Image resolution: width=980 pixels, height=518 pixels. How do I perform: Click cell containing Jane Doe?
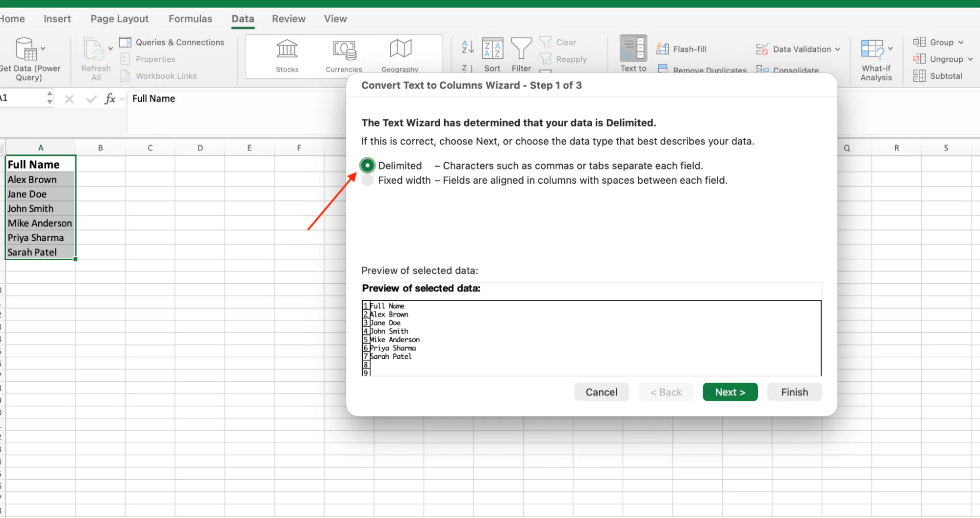[41, 194]
